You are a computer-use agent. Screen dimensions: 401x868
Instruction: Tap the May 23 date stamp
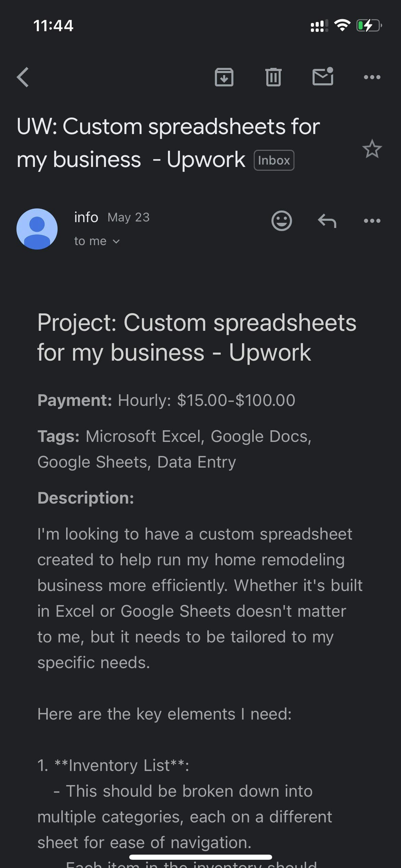tap(129, 217)
